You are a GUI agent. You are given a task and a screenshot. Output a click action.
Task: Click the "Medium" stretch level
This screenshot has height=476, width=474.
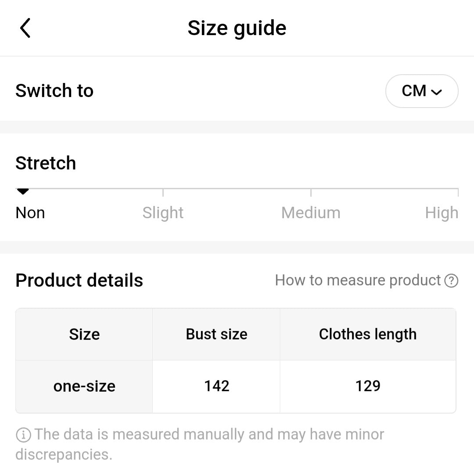(x=311, y=213)
